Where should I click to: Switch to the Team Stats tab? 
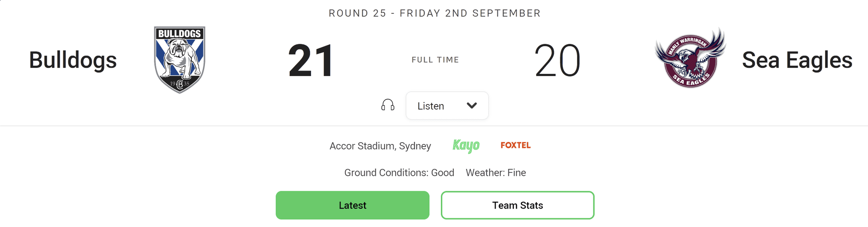[517, 206]
